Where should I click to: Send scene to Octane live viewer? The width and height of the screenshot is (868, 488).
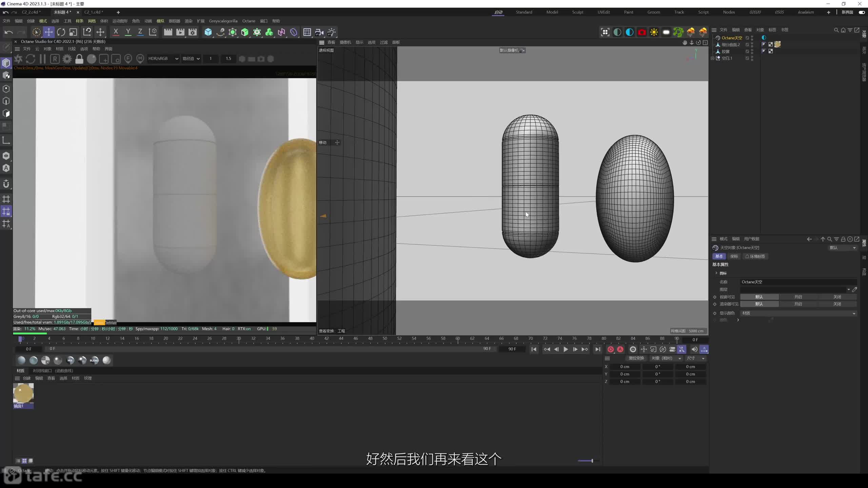[18, 59]
